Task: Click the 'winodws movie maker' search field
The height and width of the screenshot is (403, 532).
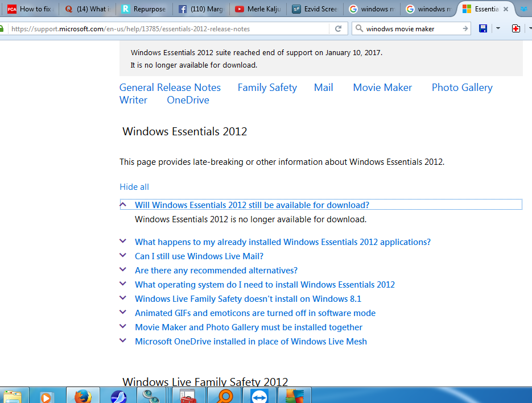Action: click(412, 29)
